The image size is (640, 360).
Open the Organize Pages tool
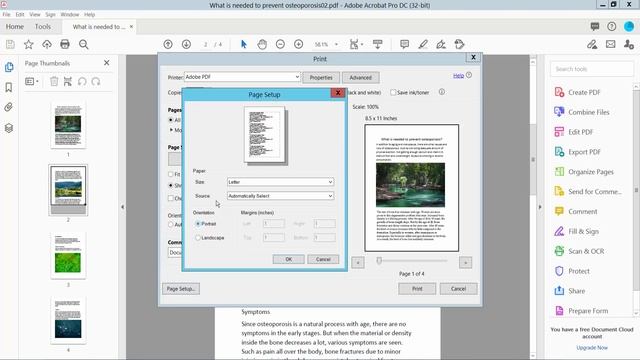(584, 172)
